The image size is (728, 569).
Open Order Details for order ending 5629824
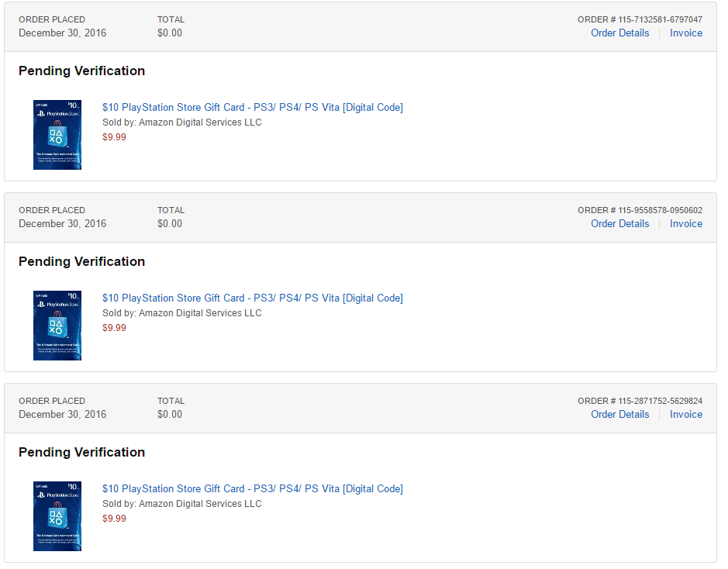[619, 415]
